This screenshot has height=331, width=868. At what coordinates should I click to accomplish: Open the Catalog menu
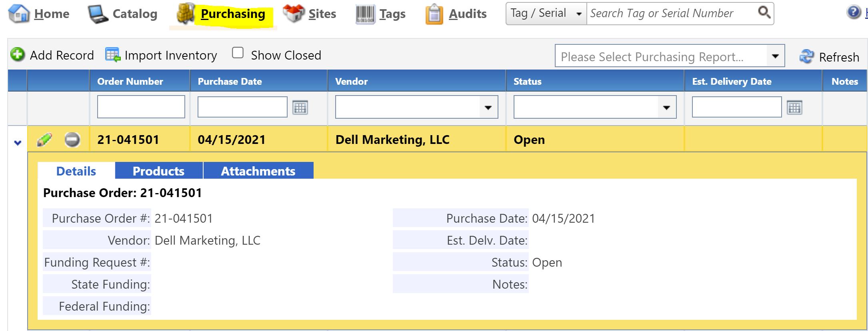(135, 14)
